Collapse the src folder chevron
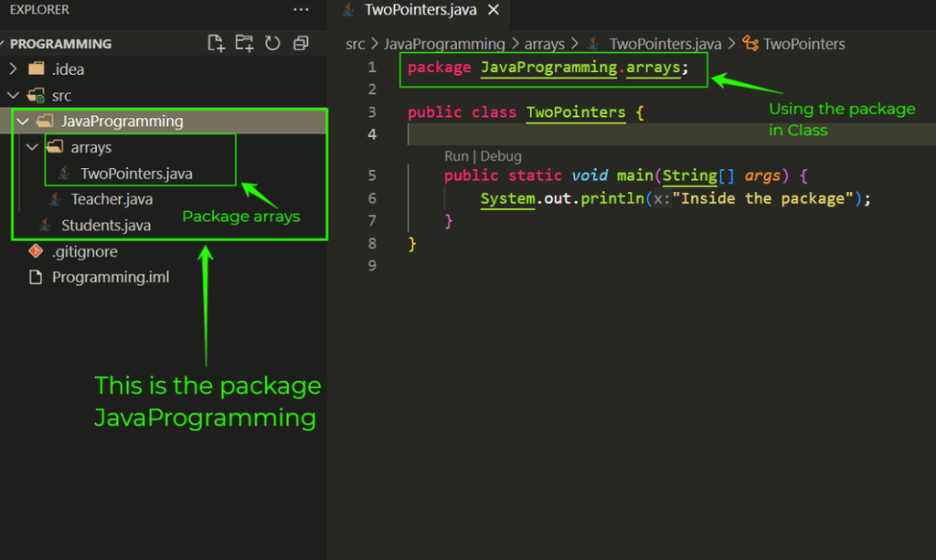Image resolution: width=936 pixels, height=560 pixels. coord(13,95)
